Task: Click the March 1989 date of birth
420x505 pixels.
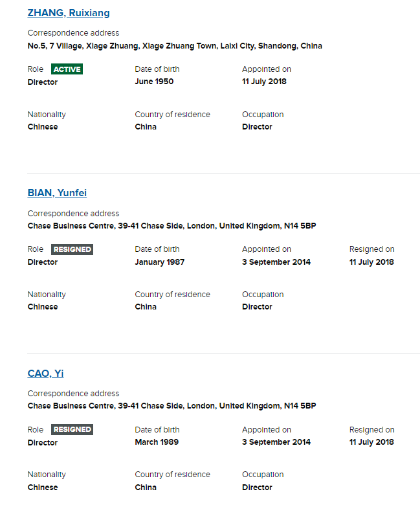Action: (157, 442)
